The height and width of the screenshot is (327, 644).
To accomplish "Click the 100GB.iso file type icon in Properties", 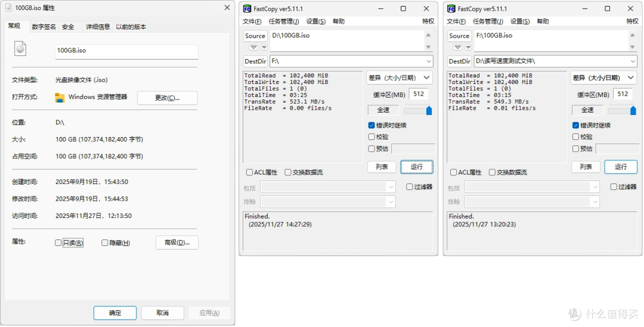I will 20,49.
